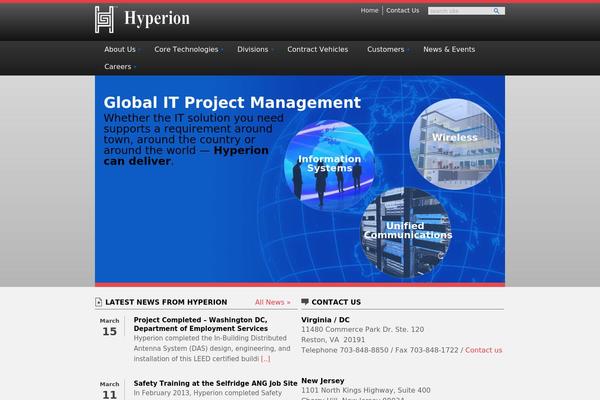Image resolution: width=600 pixels, height=400 pixels.
Task: Open the Core Technologies menu
Action: (186, 49)
